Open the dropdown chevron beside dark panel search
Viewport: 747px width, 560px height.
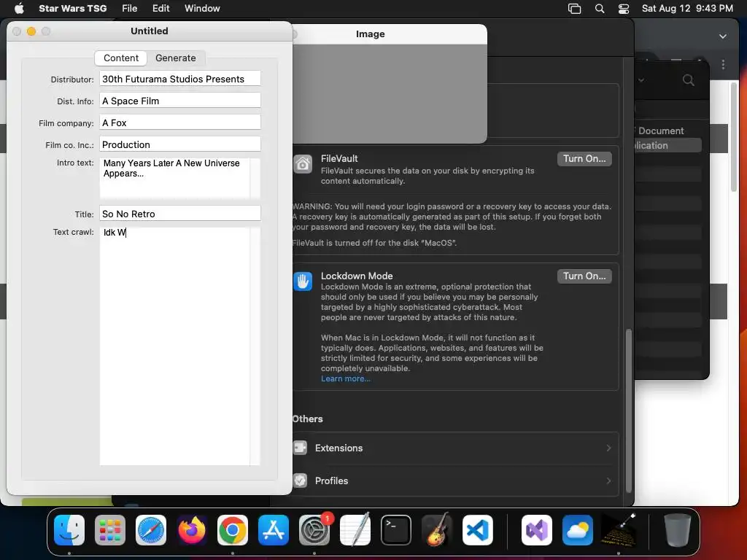pos(641,80)
